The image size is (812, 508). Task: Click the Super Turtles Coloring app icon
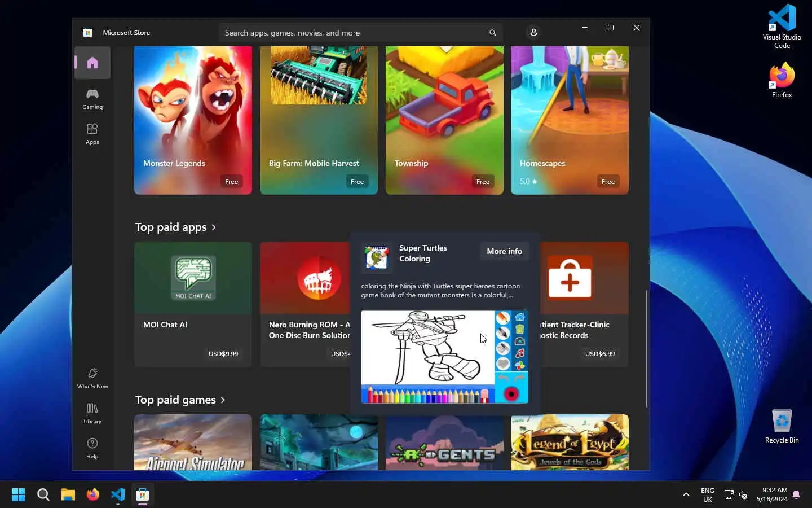click(x=377, y=258)
